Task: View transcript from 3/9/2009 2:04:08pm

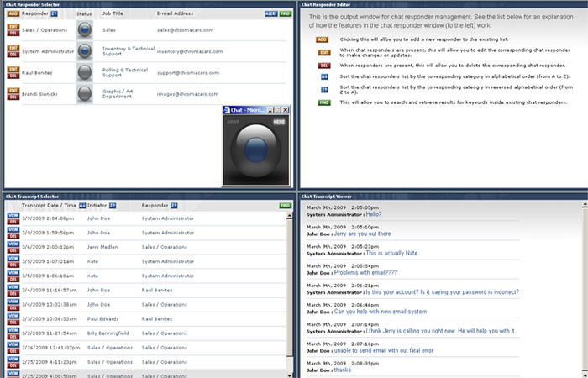Action: click(13, 216)
